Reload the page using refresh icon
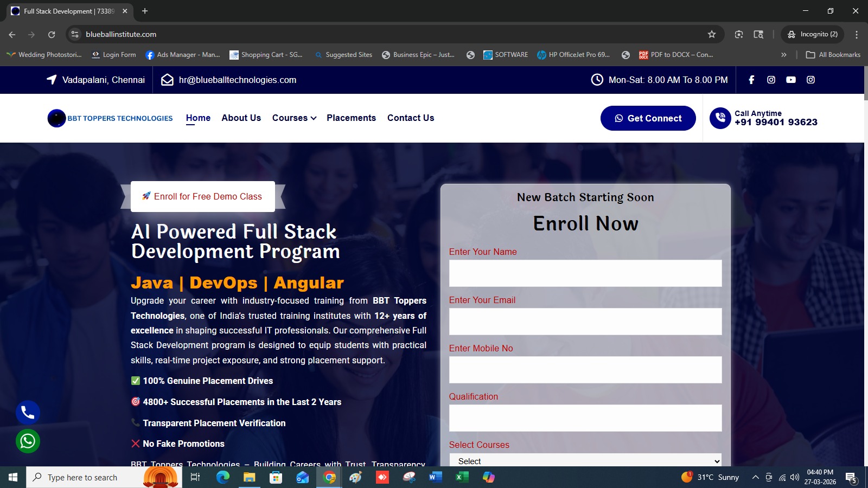 (x=52, y=34)
